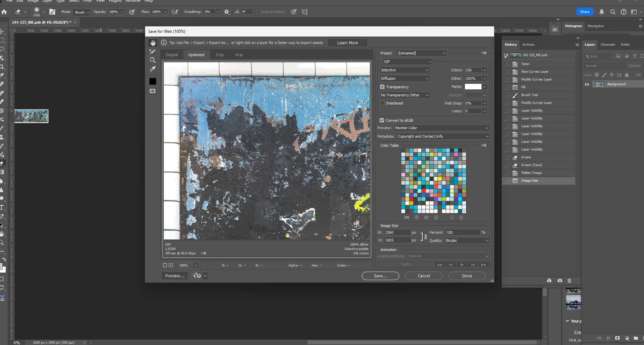Toggle slices visibility button in dialog
This screenshot has width=644, height=345.
coord(153,91)
